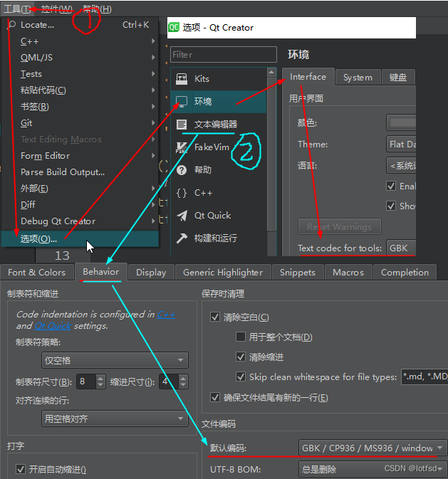Click the 颜色 color swatch button
The height and width of the screenshot is (479, 448).
[401, 123]
